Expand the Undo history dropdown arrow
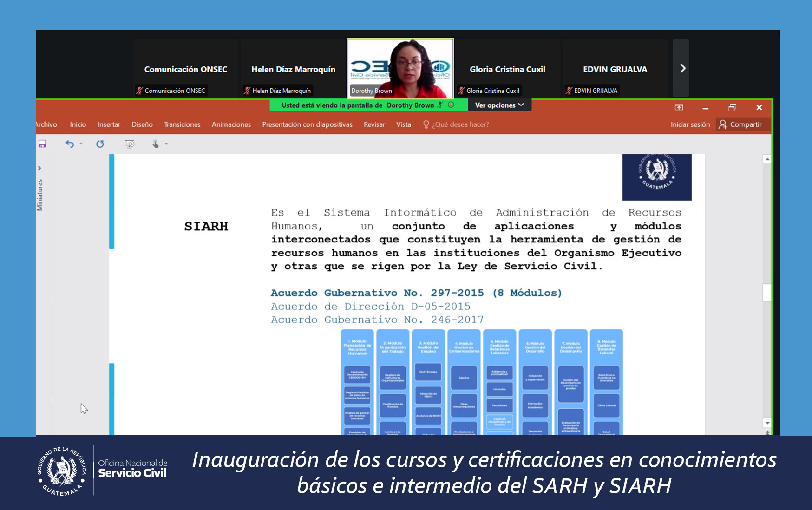The image size is (812, 510). (x=81, y=144)
